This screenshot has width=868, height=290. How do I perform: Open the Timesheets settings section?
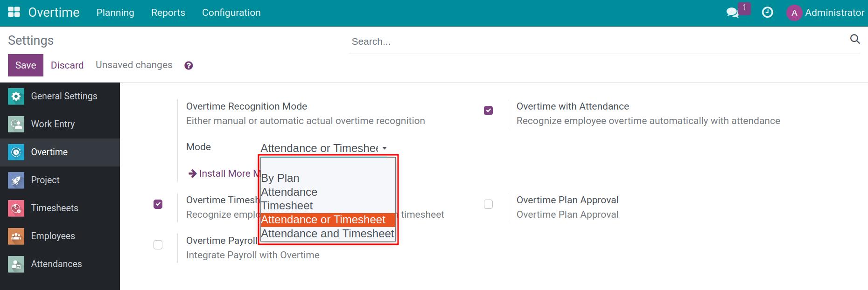point(54,208)
